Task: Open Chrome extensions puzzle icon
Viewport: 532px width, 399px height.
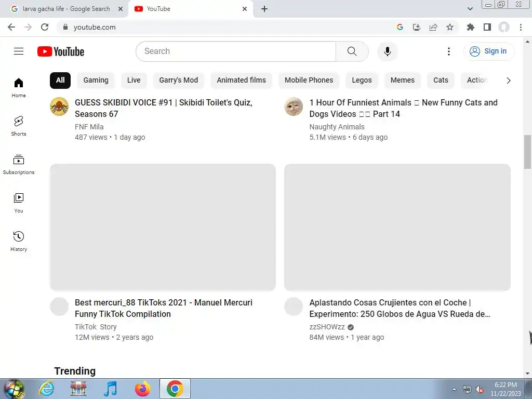Action: (x=471, y=27)
